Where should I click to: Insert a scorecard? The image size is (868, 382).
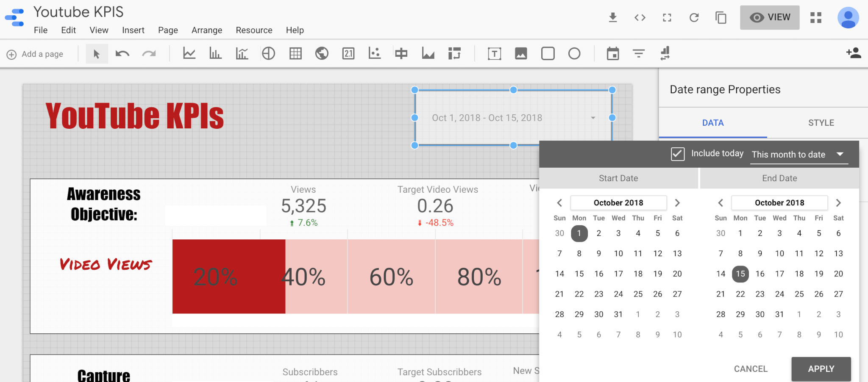pos(348,53)
